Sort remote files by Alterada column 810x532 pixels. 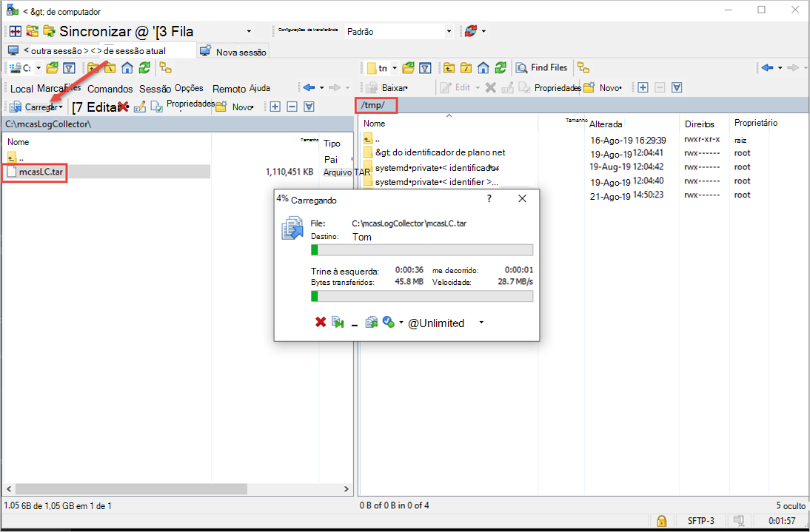click(x=606, y=124)
